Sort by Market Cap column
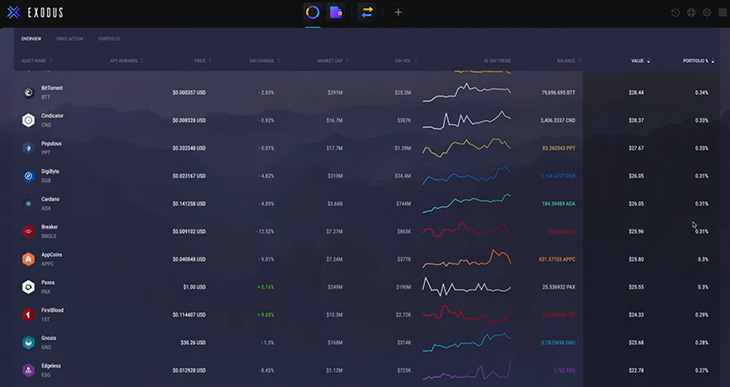This screenshot has height=387, width=730. (x=333, y=61)
